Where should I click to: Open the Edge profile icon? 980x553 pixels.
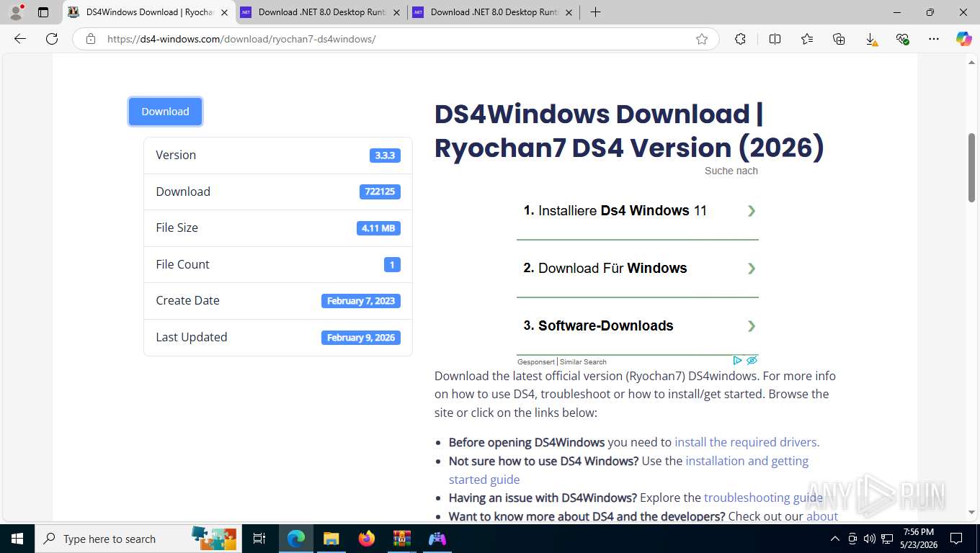pyautogui.click(x=16, y=12)
